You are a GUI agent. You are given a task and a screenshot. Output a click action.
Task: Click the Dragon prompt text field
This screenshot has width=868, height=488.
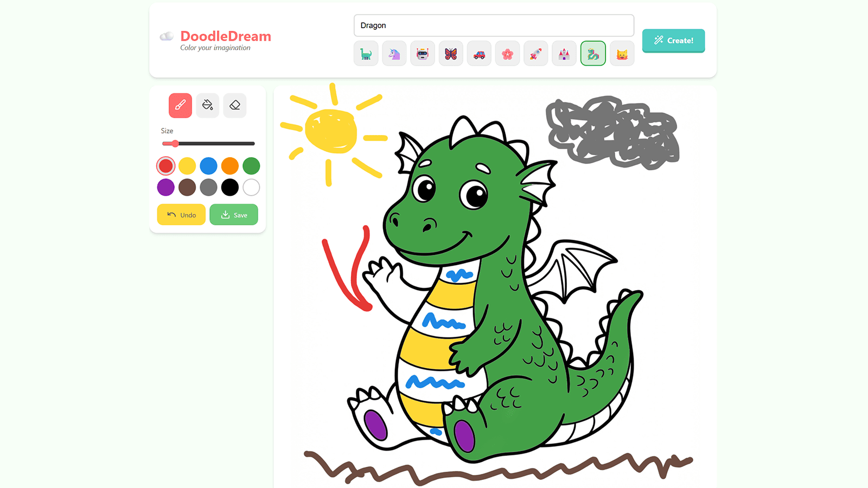[x=494, y=25]
